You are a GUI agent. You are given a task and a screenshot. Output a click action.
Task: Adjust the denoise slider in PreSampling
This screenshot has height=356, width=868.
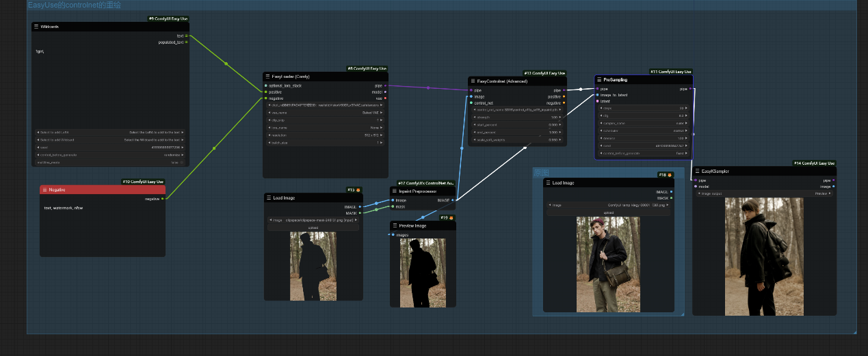[x=643, y=138]
